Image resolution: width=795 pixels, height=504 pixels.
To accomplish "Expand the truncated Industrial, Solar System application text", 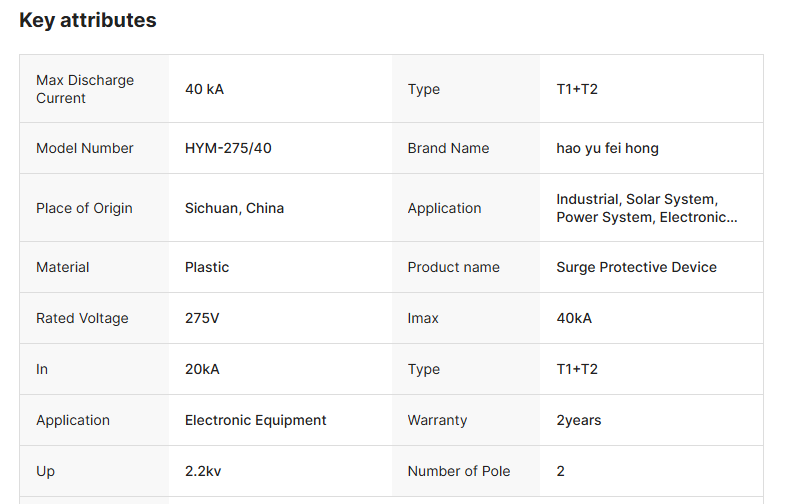I will point(646,208).
